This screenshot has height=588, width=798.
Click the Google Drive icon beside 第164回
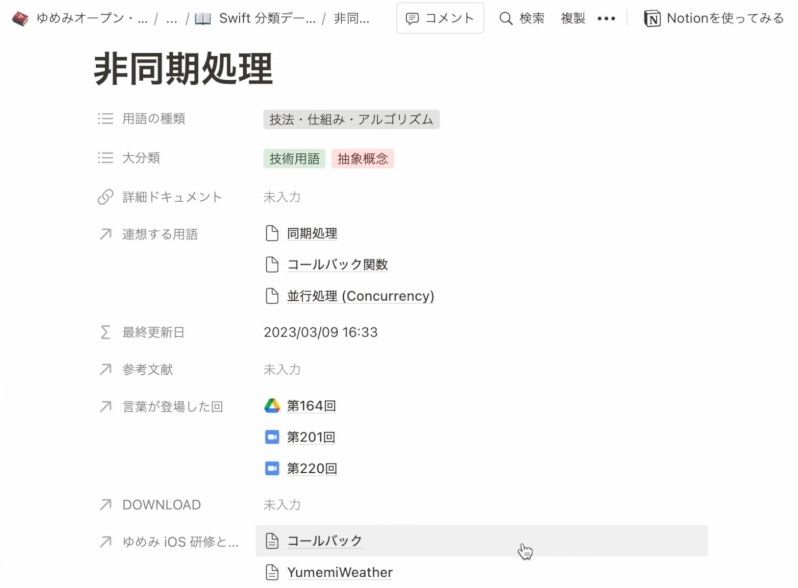coord(272,406)
